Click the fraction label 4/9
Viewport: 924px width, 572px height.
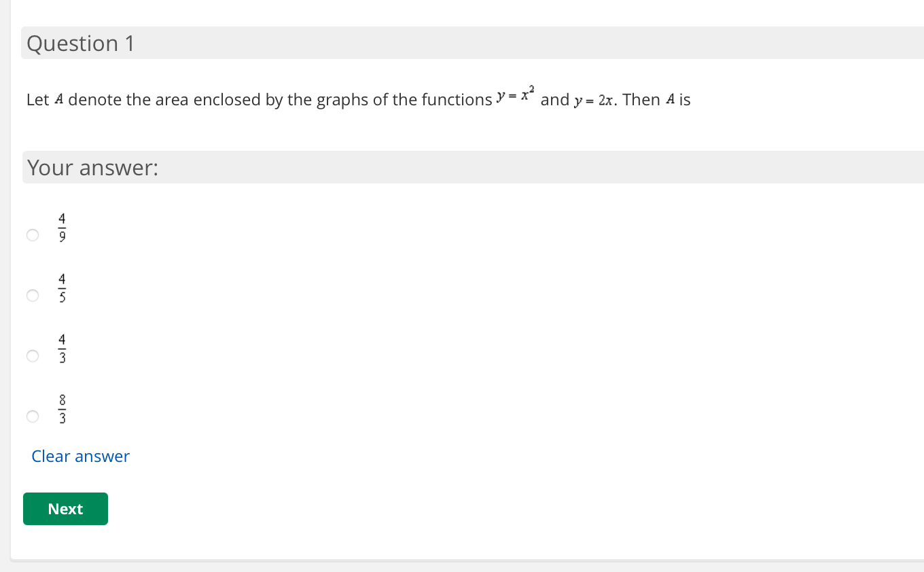tap(61, 227)
